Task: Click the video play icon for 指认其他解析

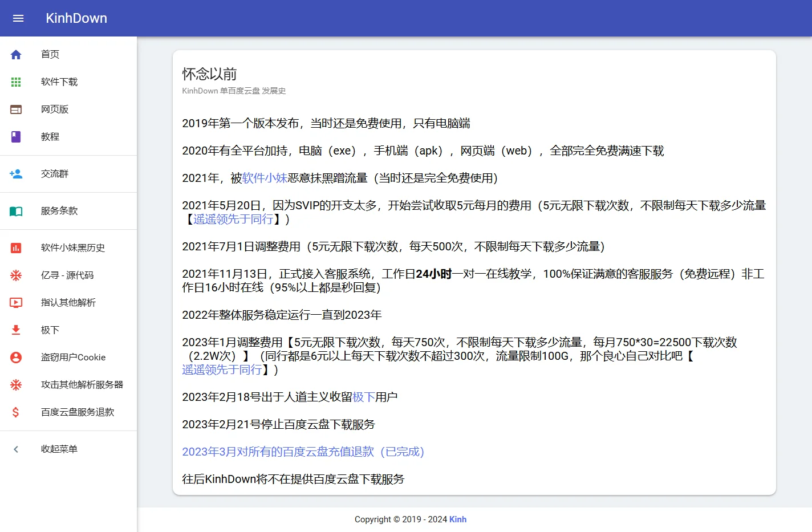Action: coord(16,303)
